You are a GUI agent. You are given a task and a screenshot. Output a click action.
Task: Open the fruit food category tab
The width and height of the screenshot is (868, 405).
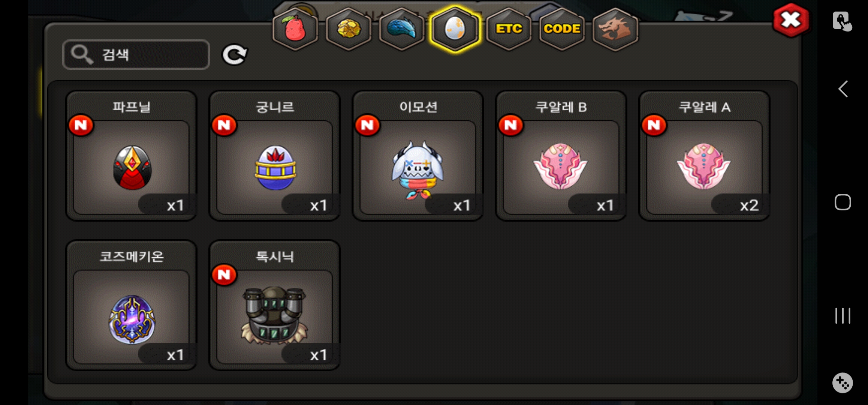pos(295,29)
